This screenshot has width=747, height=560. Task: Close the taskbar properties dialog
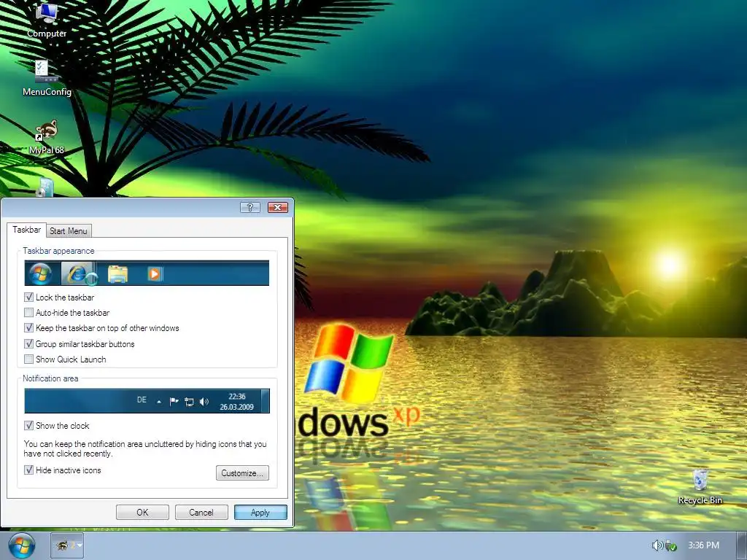(x=278, y=207)
